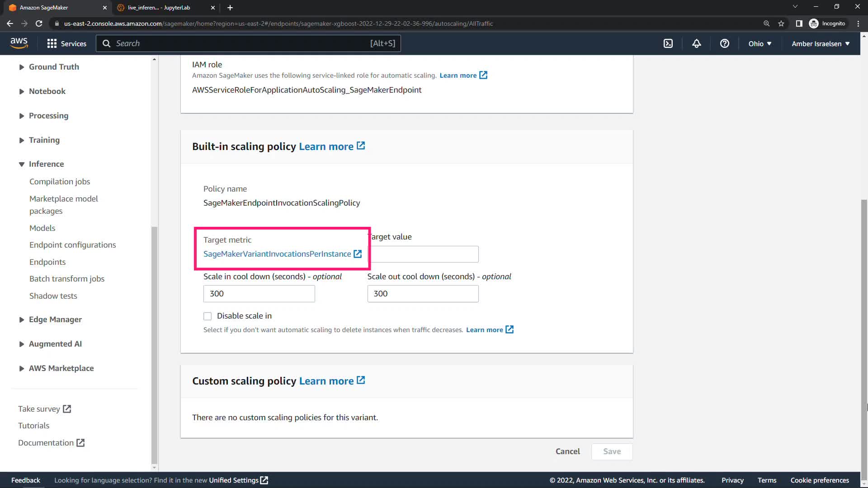The image size is (868, 488).
Task: Bookmark this page with star icon
Action: click(x=781, y=23)
